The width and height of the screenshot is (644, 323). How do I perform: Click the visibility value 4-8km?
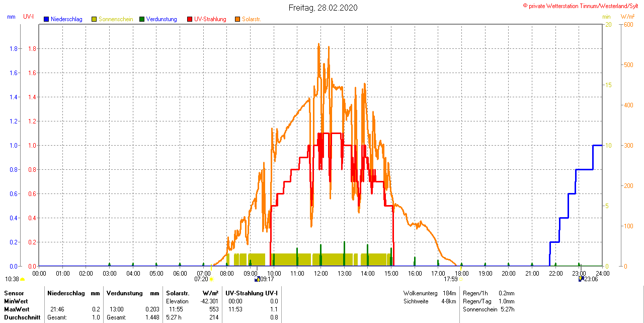pos(449,301)
